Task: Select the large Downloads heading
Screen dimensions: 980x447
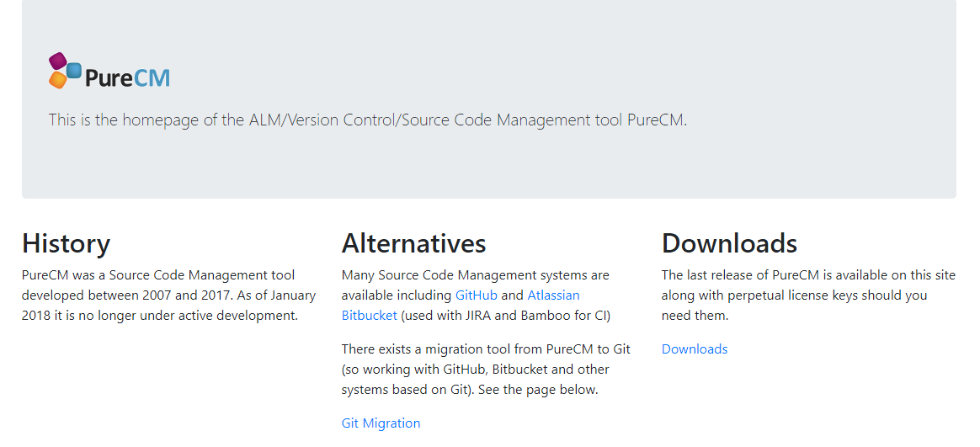Action: click(729, 243)
